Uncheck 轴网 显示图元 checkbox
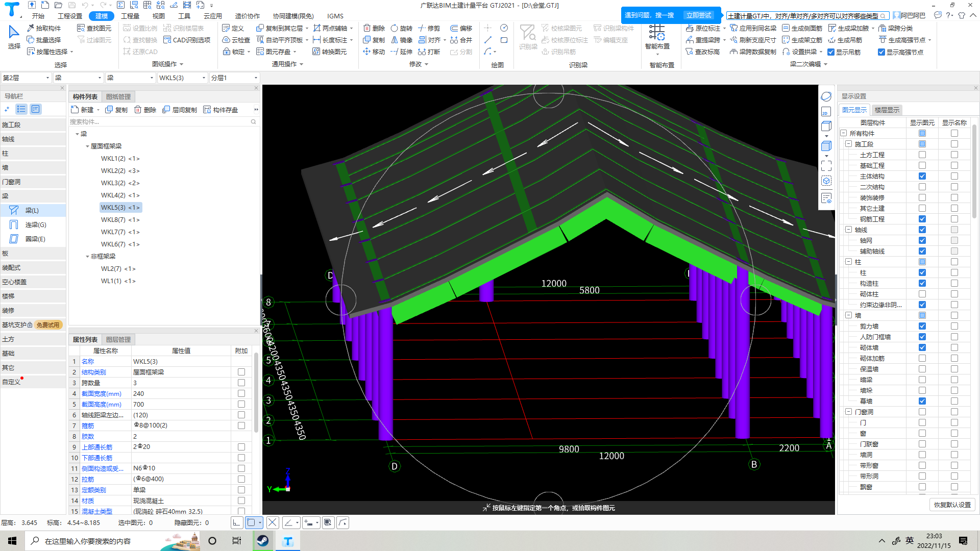The height and width of the screenshot is (551, 980). (922, 240)
